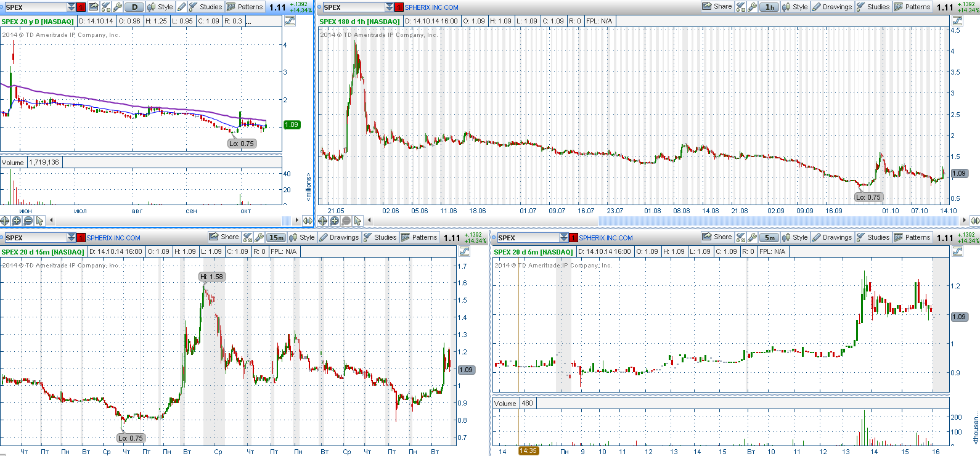This screenshot has height=456, width=980.
Task: Toggle scale icon in the 5m chart header
Action: coord(957,251)
